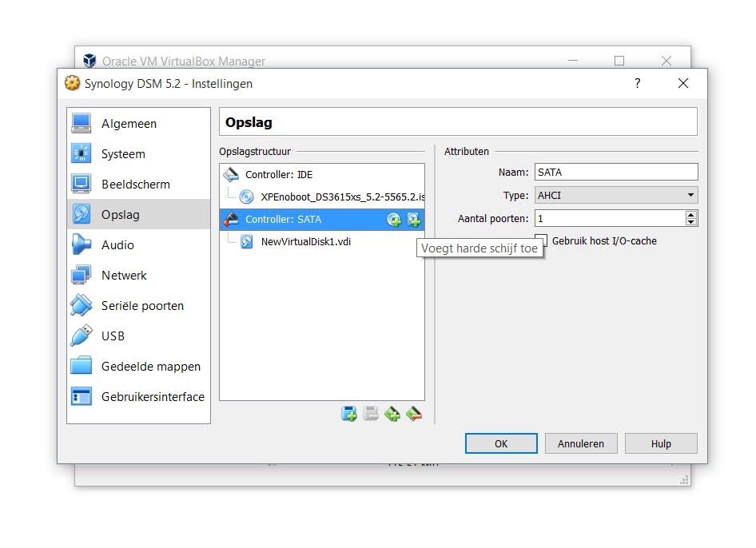
Task: Click add new storage controller icon
Action: click(x=349, y=414)
